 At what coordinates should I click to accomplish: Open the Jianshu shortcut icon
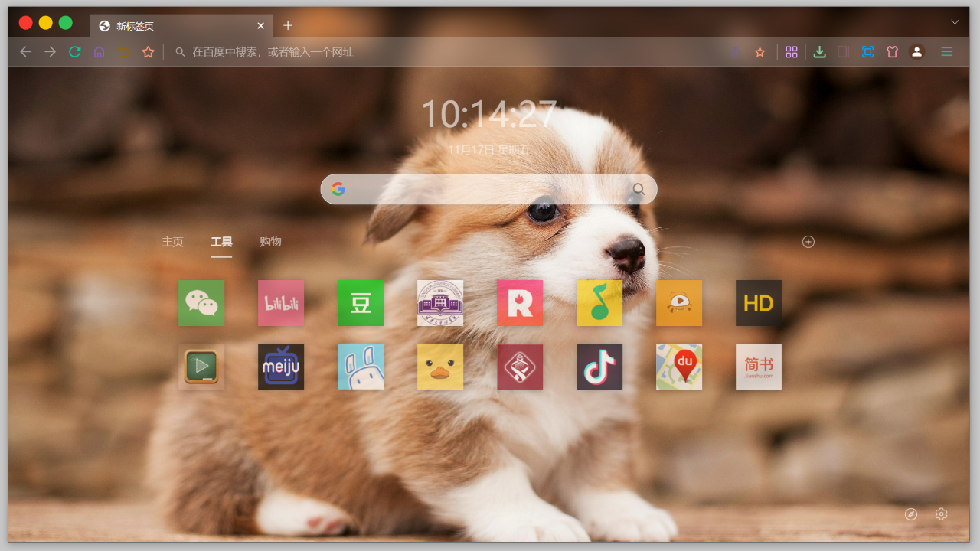click(759, 367)
